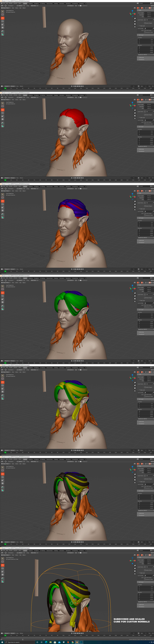Image resolution: width=154 pixels, height=644 pixels.
Task: Toggle camera view gizmo in red-scalp-cap screenshot
Action: point(135,116)
